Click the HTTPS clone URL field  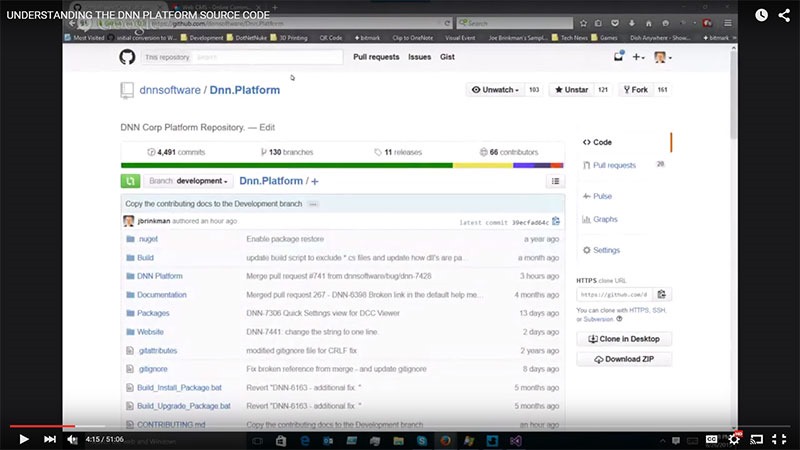click(614, 294)
